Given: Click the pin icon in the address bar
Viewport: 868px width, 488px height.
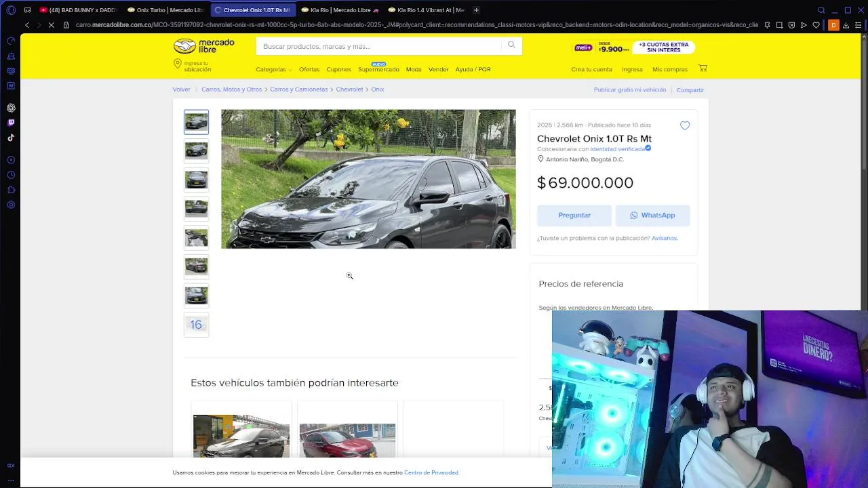Looking at the screenshot, I should (767, 25).
